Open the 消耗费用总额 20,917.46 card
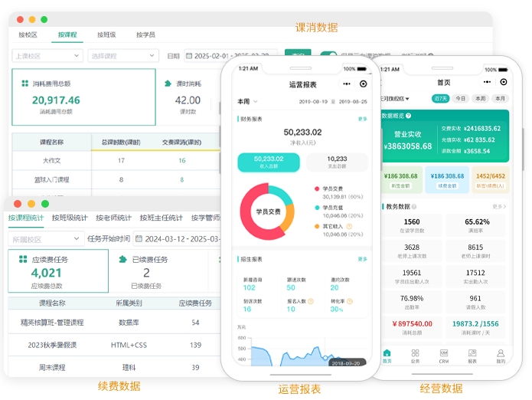Image resolution: width=532 pixels, height=400 pixels. [83, 97]
